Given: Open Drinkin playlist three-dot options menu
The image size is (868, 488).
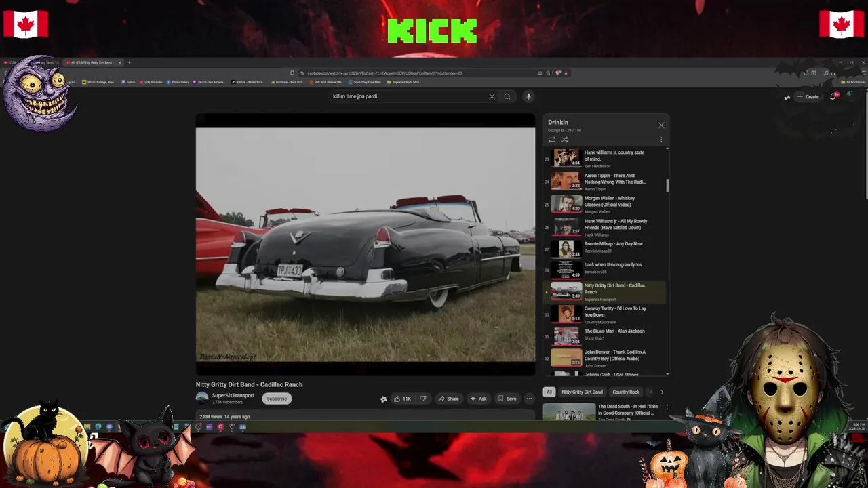Looking at the screenshot, I should (x=661, y=140).
